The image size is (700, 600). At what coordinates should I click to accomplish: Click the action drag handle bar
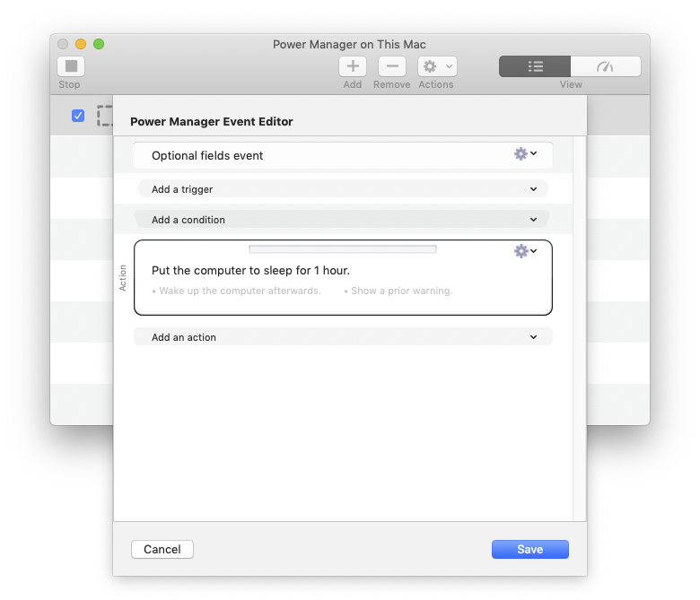point(343,249)
